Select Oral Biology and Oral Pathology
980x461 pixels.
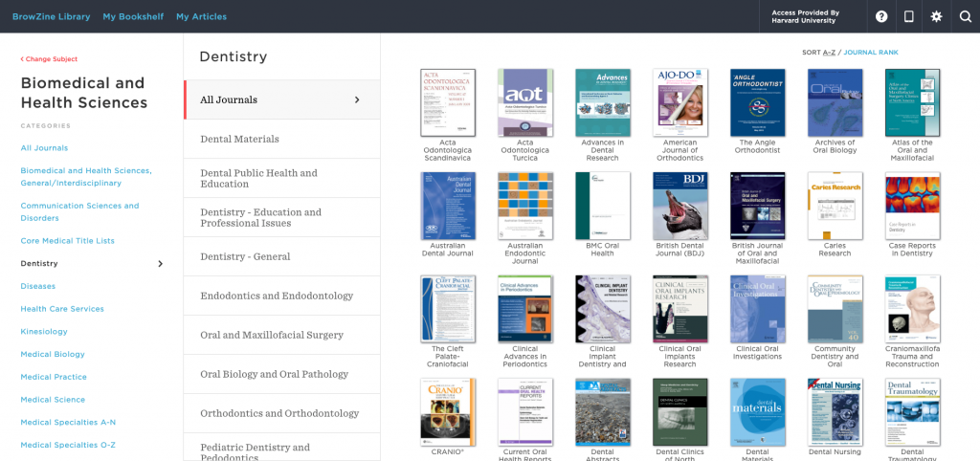[282, 374]
